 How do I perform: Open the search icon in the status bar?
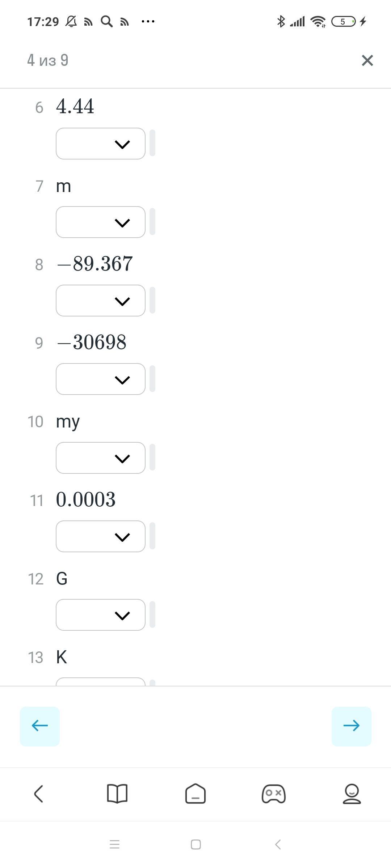(106, 22)
